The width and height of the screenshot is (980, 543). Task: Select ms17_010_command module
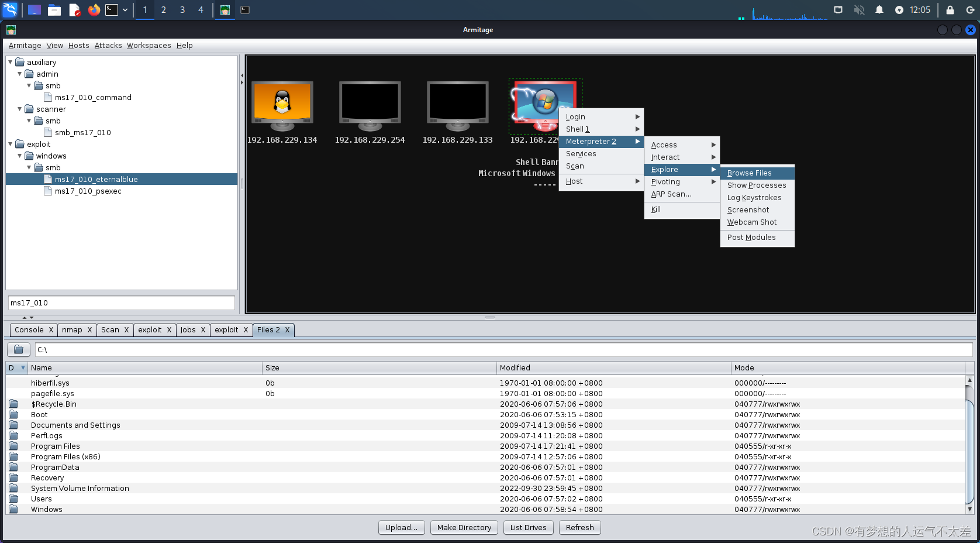(x=93, y=98)
